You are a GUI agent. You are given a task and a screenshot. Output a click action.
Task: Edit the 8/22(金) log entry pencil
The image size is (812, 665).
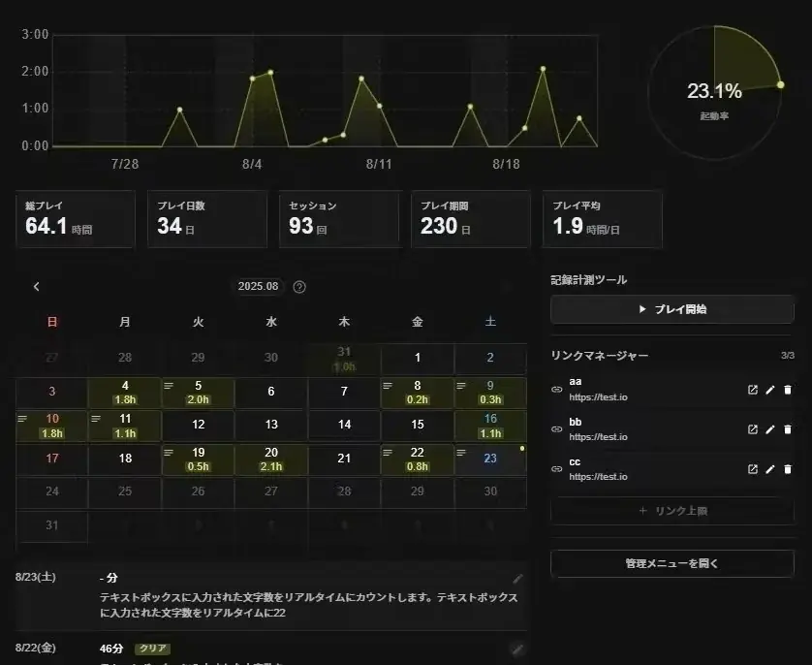516,649
